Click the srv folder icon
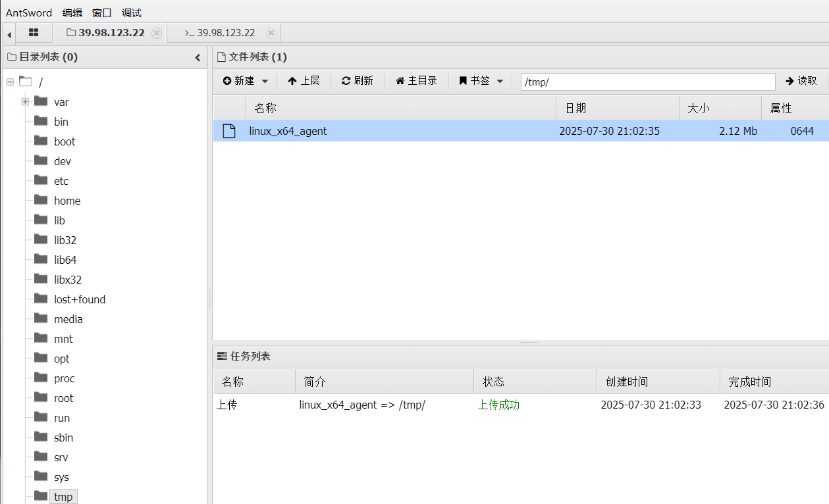This screenshot has width=829, height=504. click(41, 457)
